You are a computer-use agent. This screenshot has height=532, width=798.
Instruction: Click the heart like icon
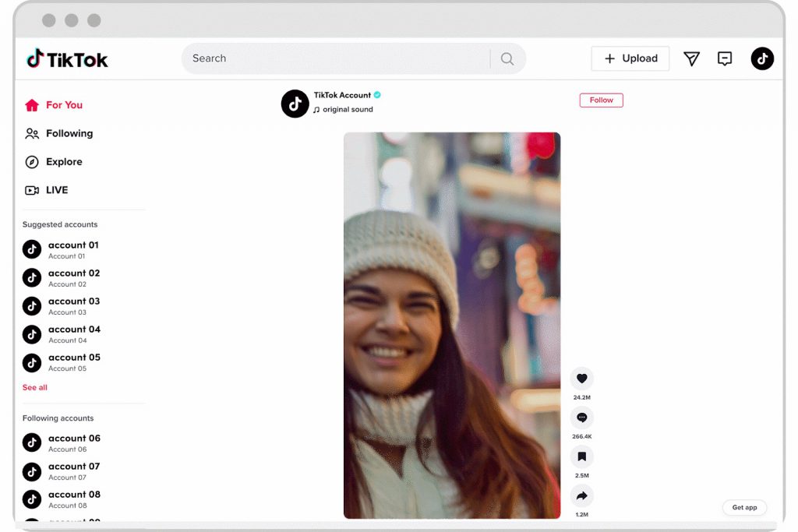581,379
